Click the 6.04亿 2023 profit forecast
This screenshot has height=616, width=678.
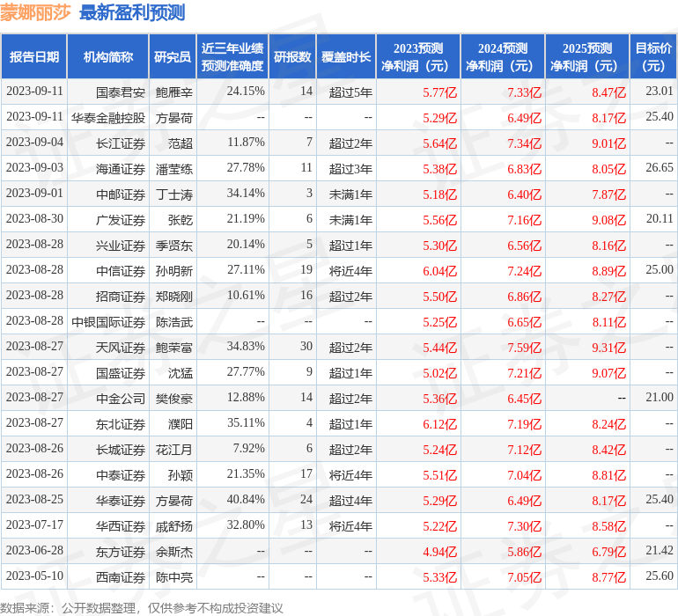tap(439, 271)
